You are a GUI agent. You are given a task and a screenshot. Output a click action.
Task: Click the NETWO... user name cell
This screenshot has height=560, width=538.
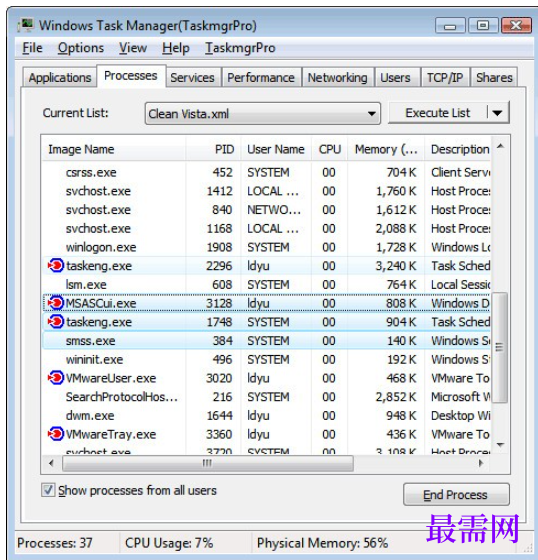[274, 210]
